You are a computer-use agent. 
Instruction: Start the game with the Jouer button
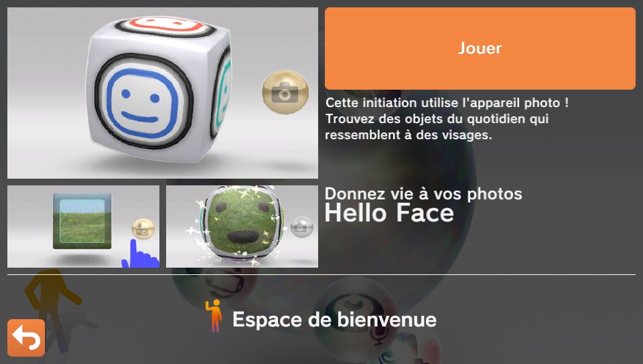480,48
